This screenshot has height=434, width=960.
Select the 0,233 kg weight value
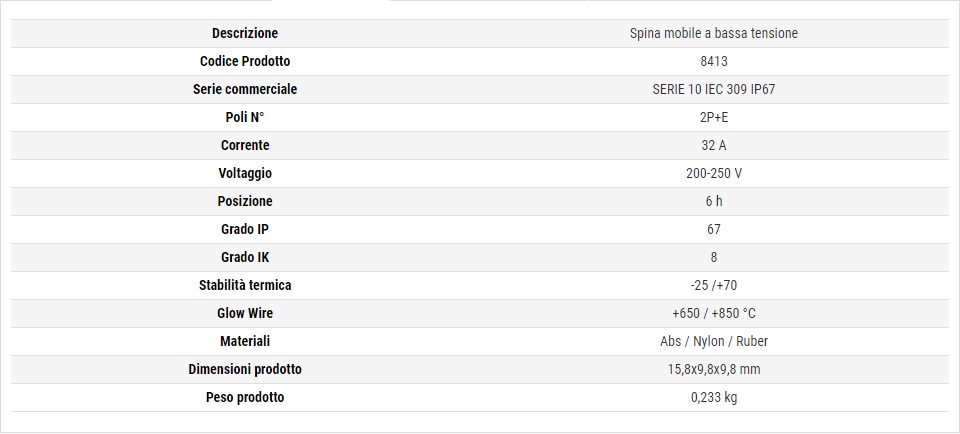[713, 397]
